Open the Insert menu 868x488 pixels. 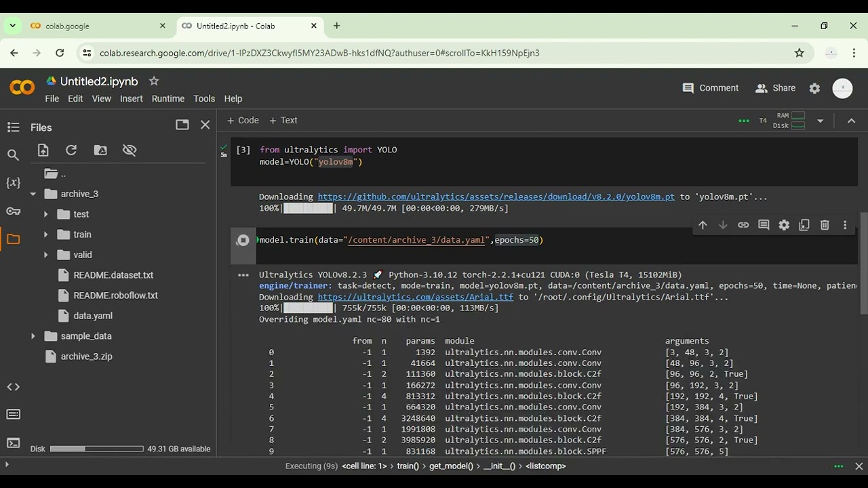point(132,98)
